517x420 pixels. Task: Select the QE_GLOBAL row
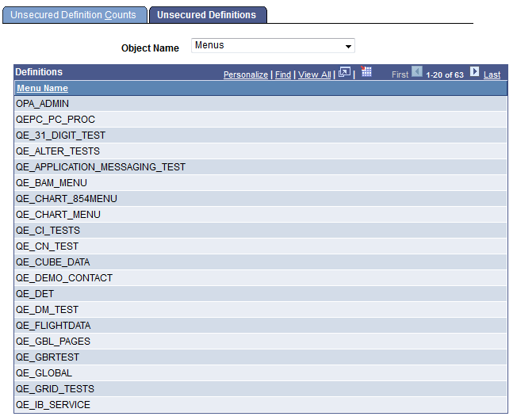pos(260,372)
